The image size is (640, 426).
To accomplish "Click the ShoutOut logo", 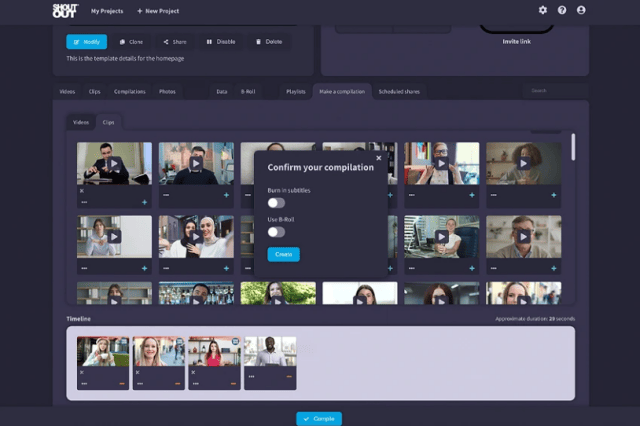I will [65, 10].
